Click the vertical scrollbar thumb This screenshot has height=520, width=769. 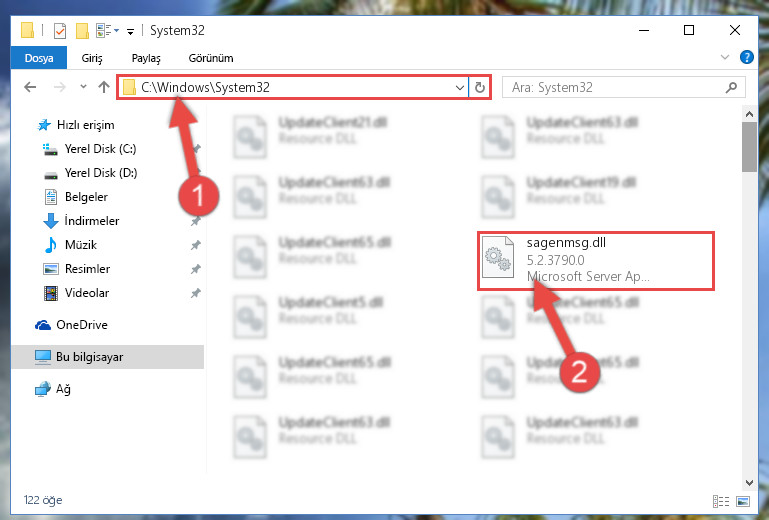749,147
